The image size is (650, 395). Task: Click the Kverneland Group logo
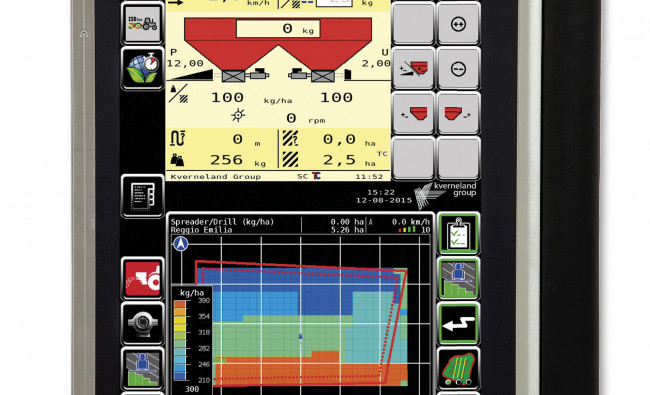pos(446,195)
